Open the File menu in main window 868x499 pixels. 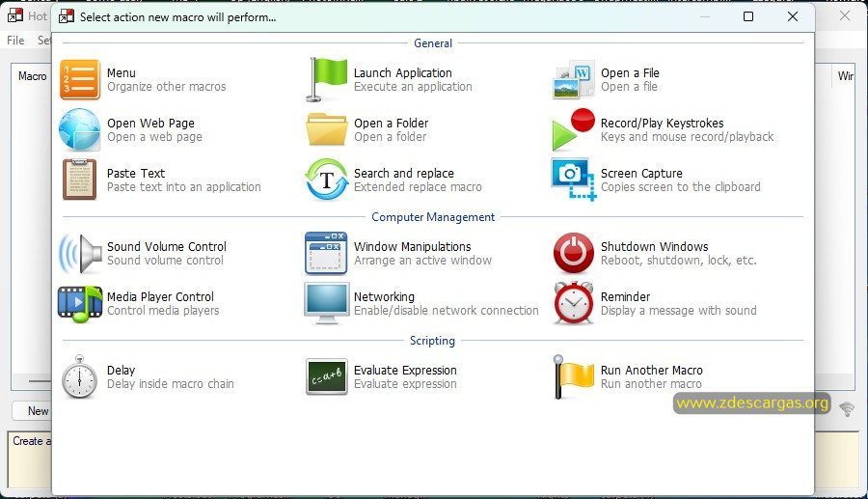15,40
